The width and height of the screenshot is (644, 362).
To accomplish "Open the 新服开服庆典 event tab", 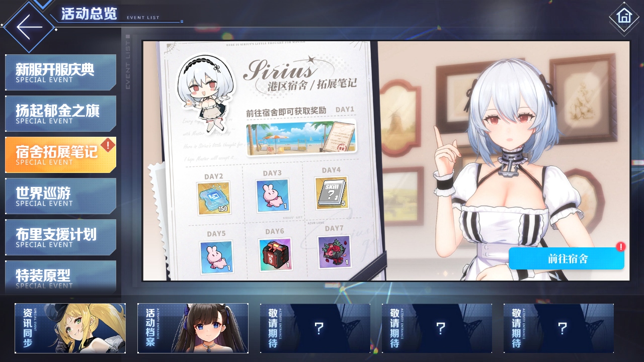I will pos(60,72).
